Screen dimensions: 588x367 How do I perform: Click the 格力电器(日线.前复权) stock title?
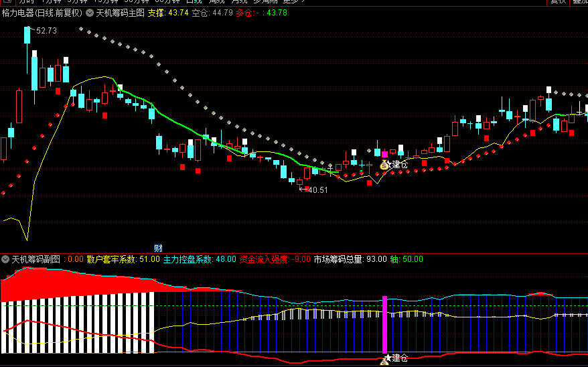pyautogui.click(x=42, y=13)
